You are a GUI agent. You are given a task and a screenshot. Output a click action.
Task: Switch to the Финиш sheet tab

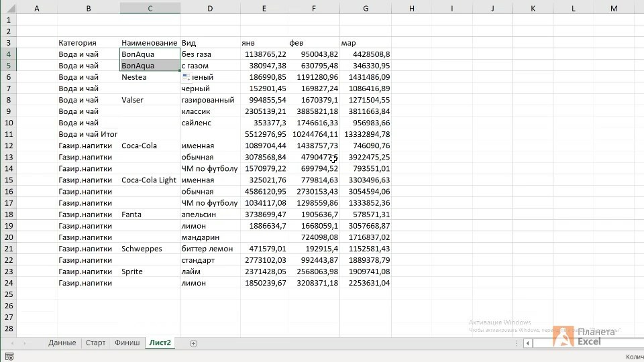point(127,343)
